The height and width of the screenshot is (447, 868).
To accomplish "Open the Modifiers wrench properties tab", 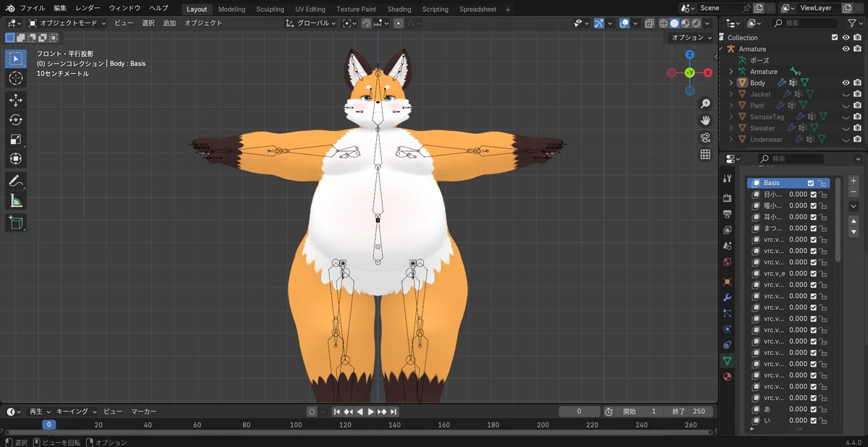I will 727,297.
